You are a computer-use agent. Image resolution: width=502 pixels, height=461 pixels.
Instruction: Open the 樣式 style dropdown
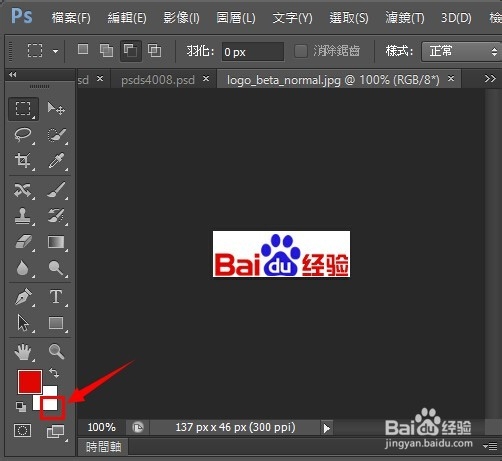(461, 51)
